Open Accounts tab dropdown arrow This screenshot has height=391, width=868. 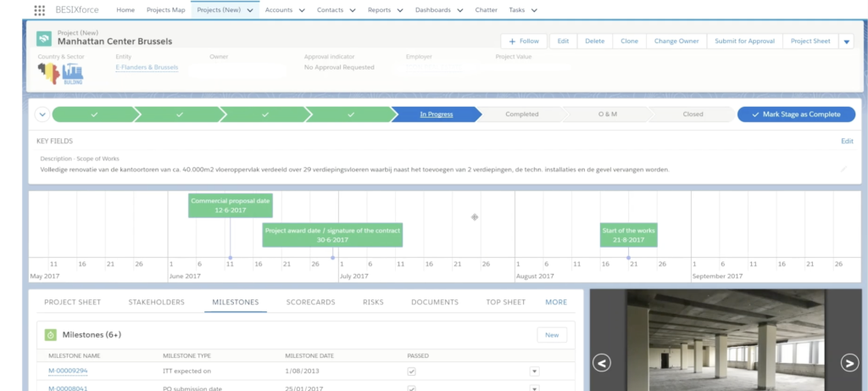point(302,10)
